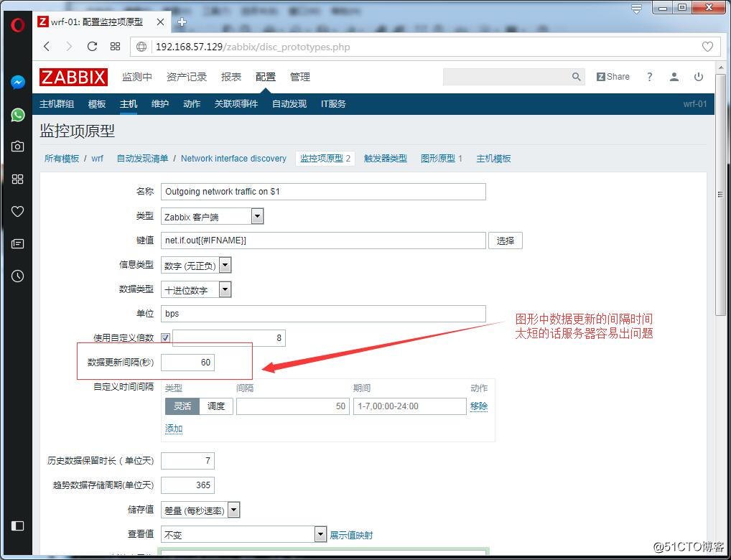Click the globe site info icon
The height and width of the screenshot is (560, 731).
pos(141,47)
